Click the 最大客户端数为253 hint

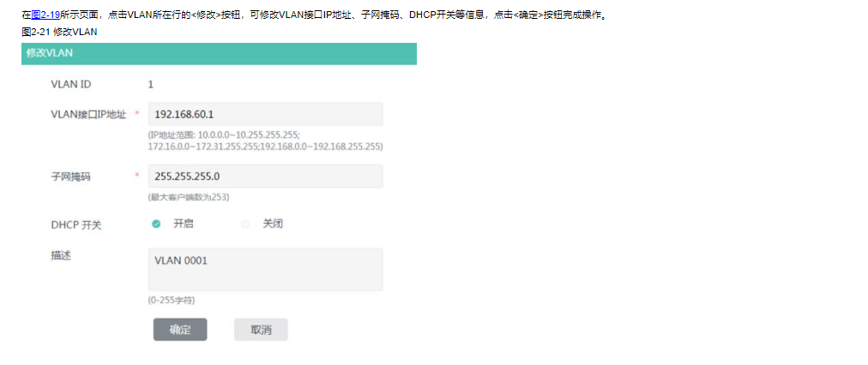[188, 198]
